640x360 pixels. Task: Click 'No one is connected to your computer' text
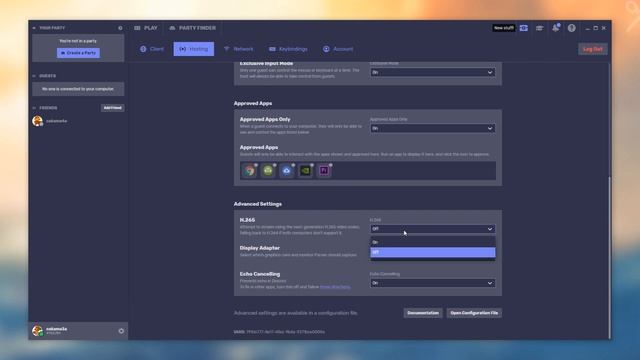78,89
